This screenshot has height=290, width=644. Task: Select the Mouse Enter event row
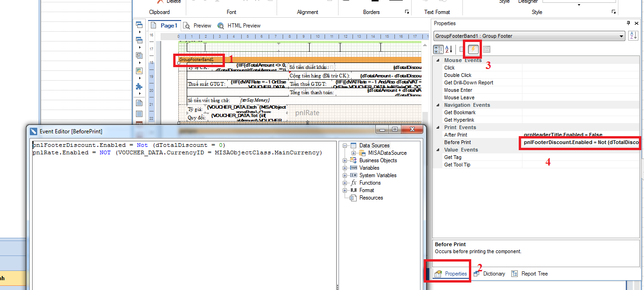540,90
